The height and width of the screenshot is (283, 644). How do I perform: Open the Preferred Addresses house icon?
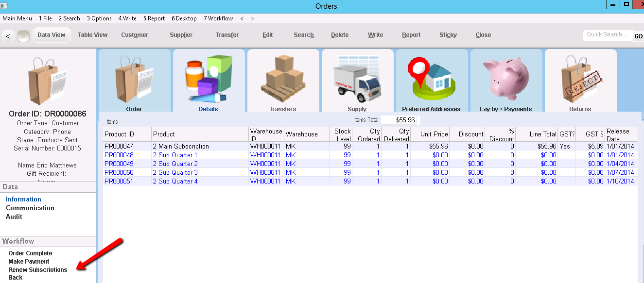click(x=432, y=78)
